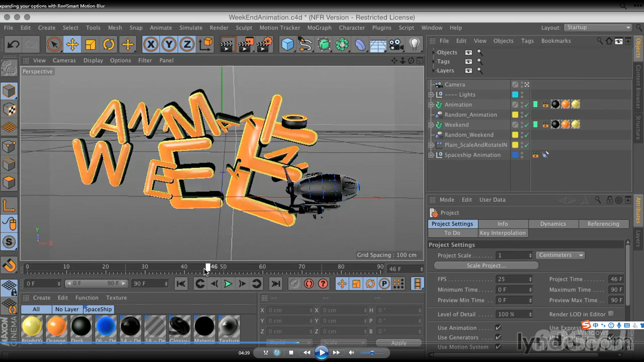Toggle Parameter P keyframe icon
The image size is (644, 362).
coord(384,284)
